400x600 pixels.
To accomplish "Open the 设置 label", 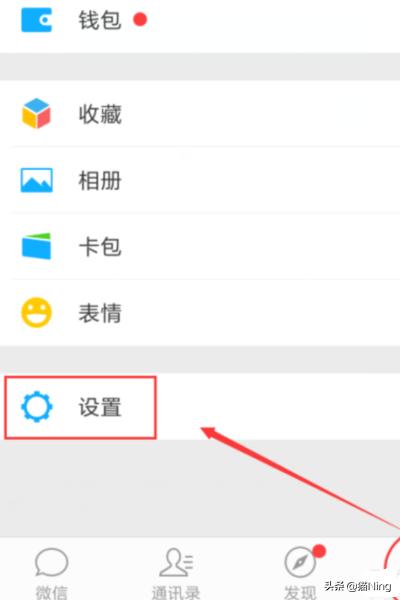I will click(x=100, y=407).
